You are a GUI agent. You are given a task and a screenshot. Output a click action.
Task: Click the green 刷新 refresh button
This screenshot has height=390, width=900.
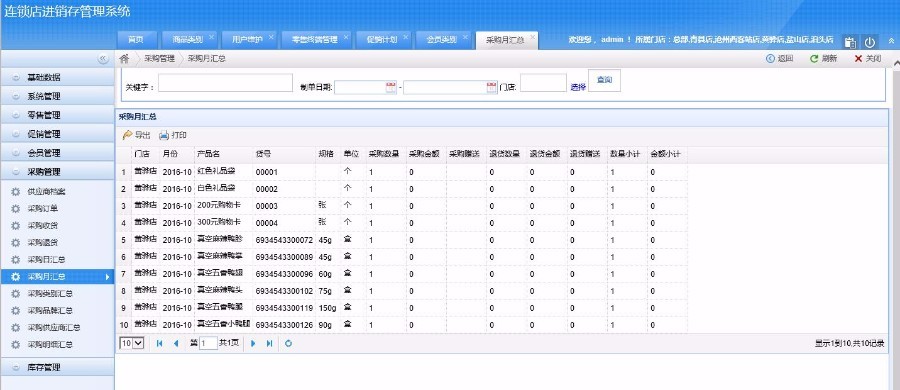point(823,59)
